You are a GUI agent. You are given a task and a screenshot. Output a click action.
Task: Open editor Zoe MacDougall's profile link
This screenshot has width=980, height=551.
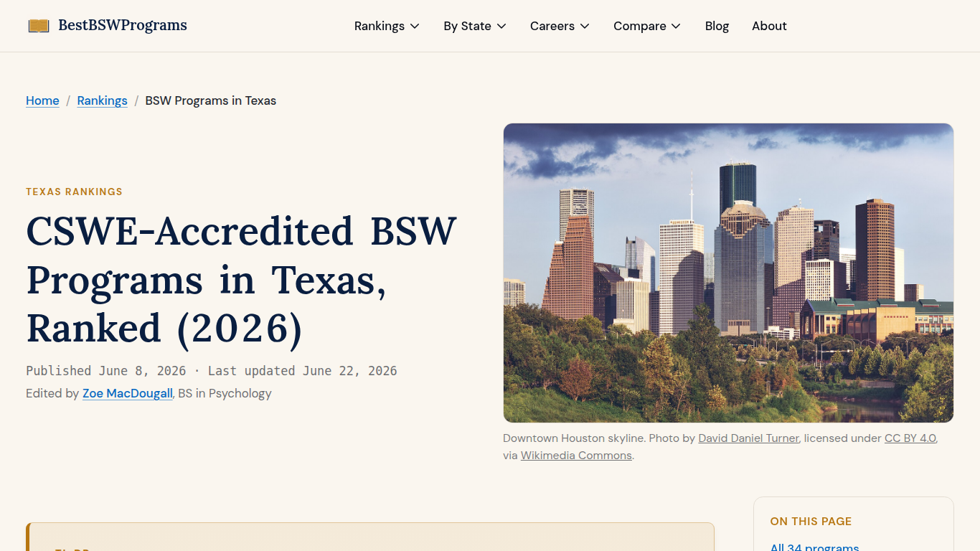[128, 393]
